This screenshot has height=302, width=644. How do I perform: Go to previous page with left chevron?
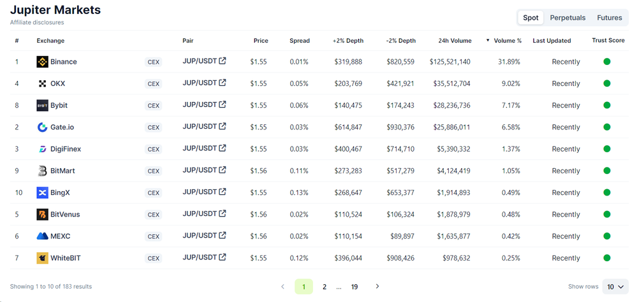point(283,287)
